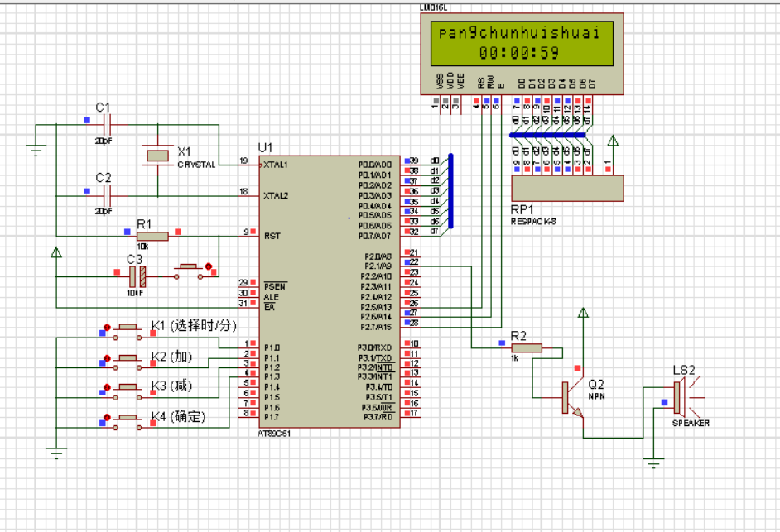Click the 'P1.7' pin label
The image size is (780, 532).
tap(272, 417)
